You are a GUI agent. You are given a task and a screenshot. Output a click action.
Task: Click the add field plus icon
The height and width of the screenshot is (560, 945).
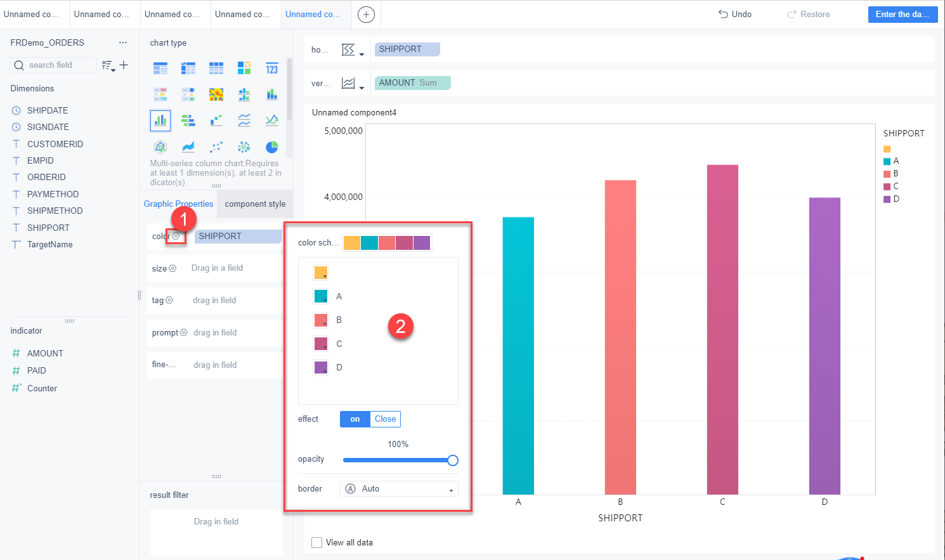point(124,65)
